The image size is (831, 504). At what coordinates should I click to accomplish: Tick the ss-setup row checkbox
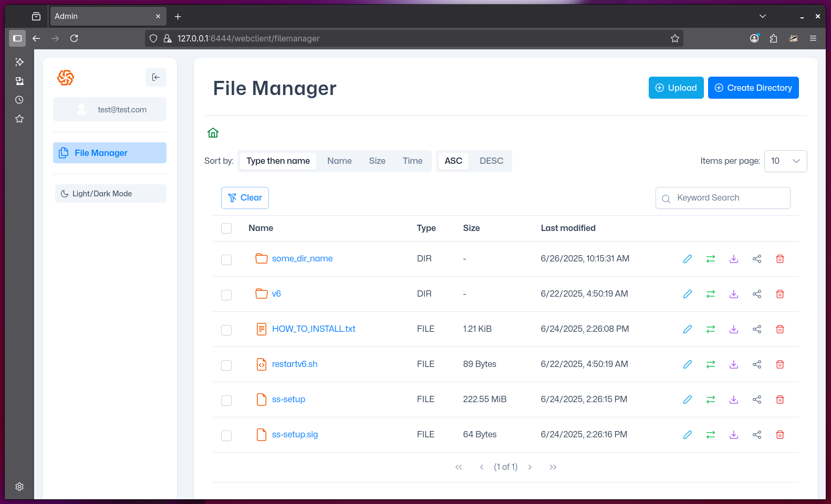[x=226, y=401]
